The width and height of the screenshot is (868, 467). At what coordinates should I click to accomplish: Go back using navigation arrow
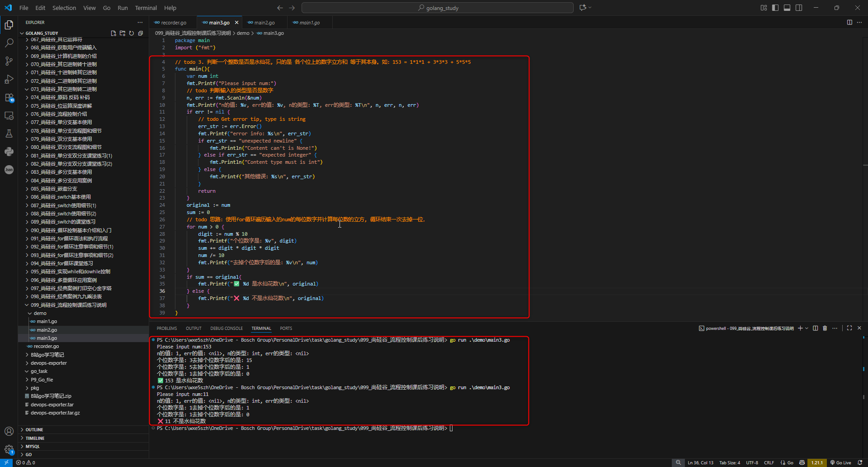point(280,8)
